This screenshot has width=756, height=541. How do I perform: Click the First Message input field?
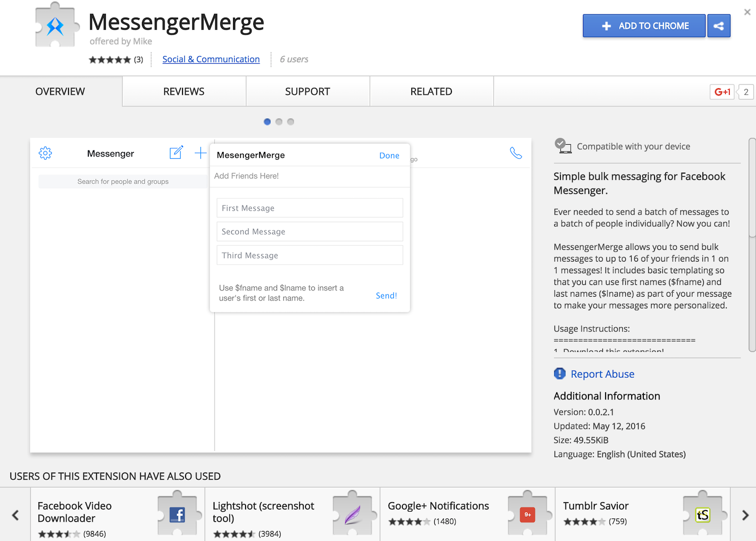click(309, 208)
